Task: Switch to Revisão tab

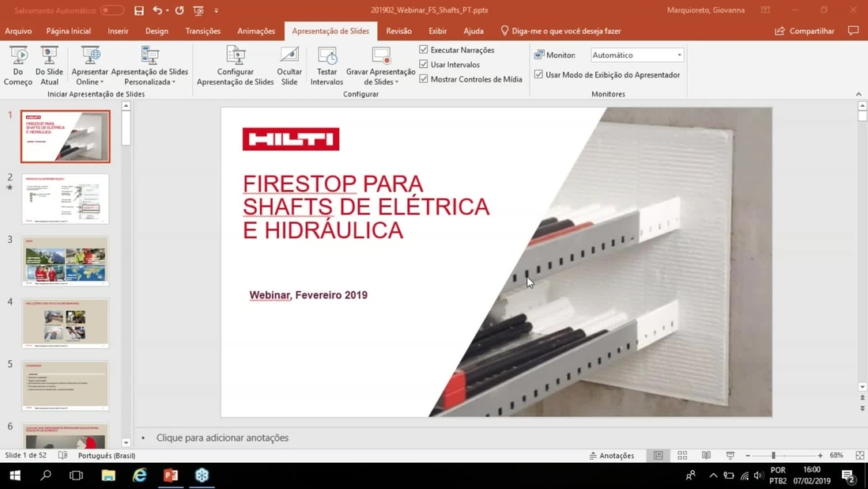Action: [398, 31]
